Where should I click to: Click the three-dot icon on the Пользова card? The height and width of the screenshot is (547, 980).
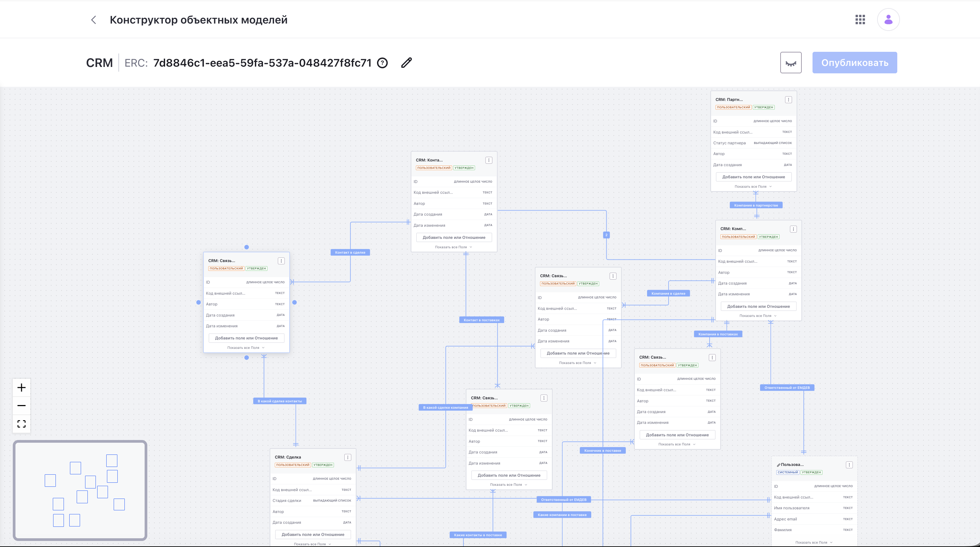[x=849, y=464]
